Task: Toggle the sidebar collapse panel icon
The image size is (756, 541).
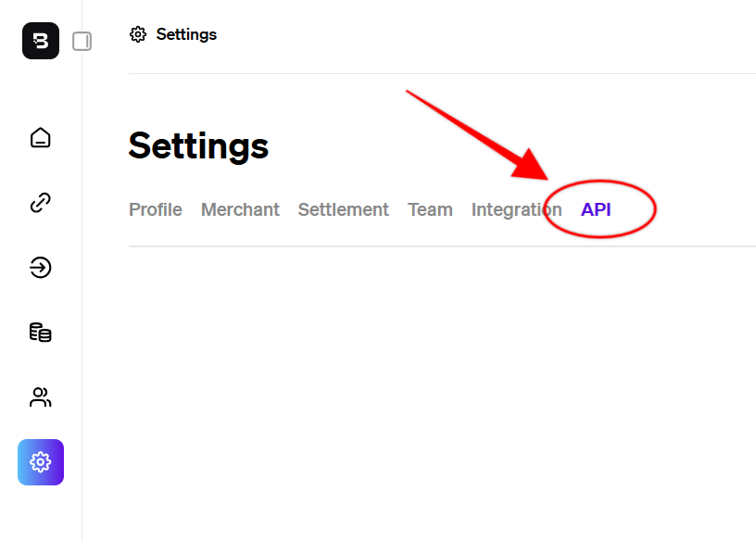Action: [x=82, y=41]
